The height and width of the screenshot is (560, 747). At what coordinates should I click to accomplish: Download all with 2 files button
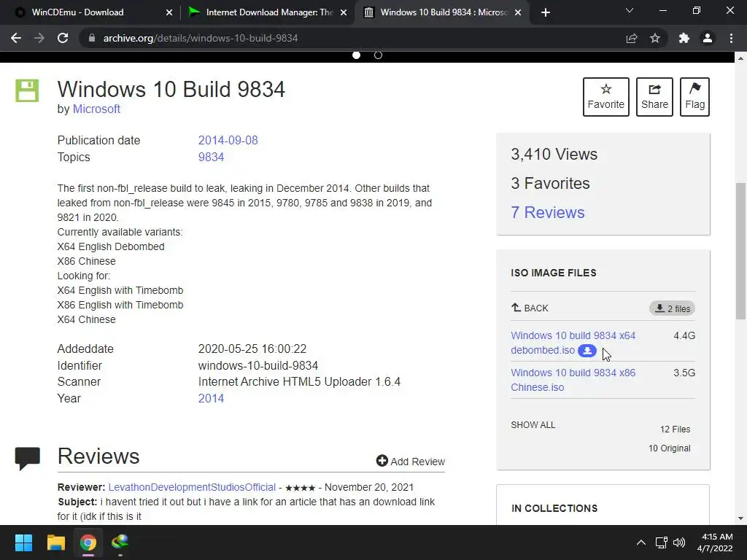(672, 308)
